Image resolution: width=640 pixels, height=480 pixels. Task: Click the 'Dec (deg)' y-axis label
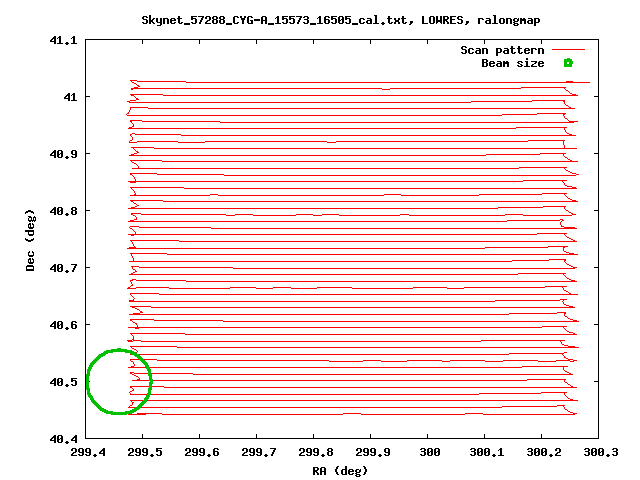tap(30, 240)
